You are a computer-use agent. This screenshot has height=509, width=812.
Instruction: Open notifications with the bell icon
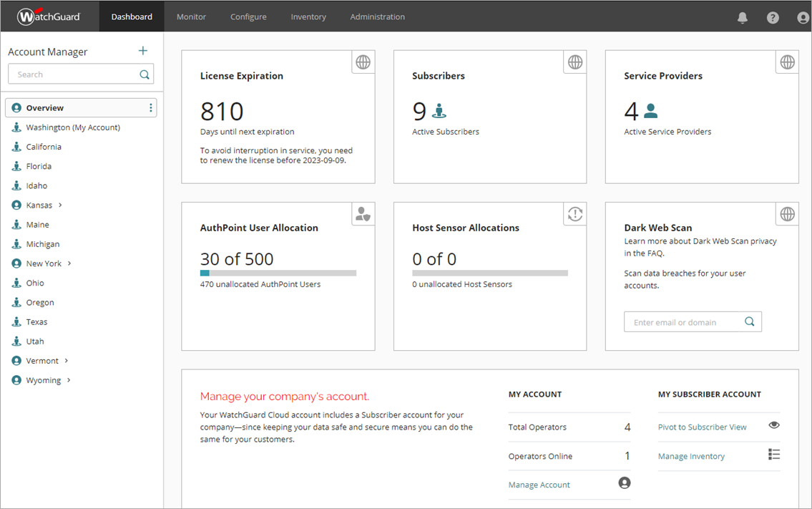(x=742, y=17)
